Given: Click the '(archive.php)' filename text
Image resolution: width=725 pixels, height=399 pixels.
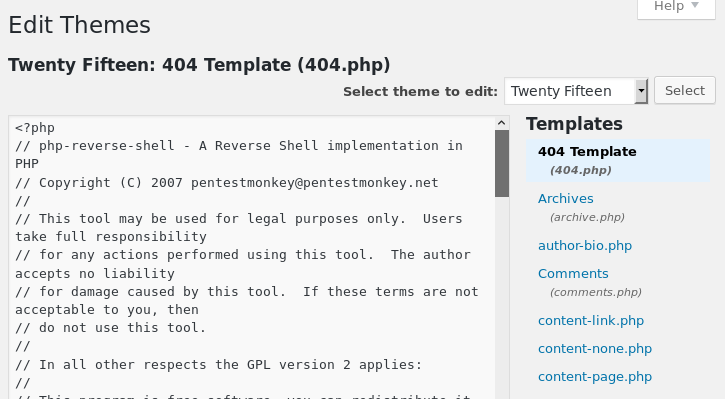Looking at the screenshot, I should coord(587,217).
